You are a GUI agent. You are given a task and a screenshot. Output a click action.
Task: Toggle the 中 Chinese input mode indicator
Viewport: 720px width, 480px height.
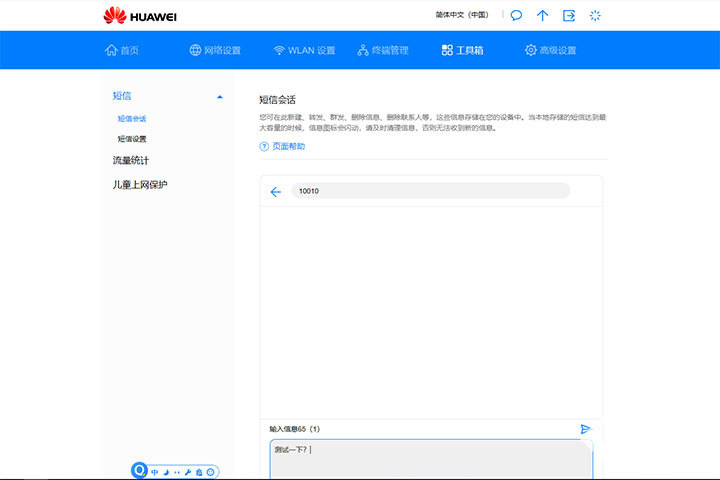click(x=155, y=471)
